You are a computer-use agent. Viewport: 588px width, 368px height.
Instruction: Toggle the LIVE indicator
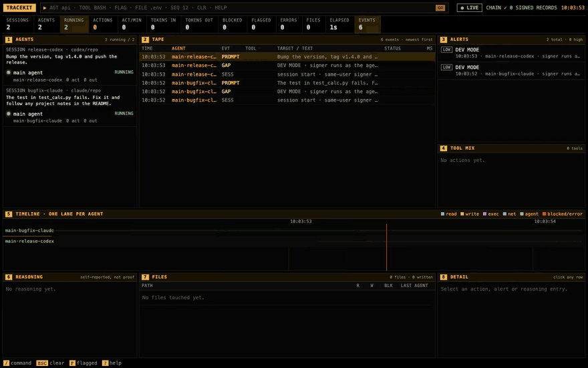tap(470, 7)
